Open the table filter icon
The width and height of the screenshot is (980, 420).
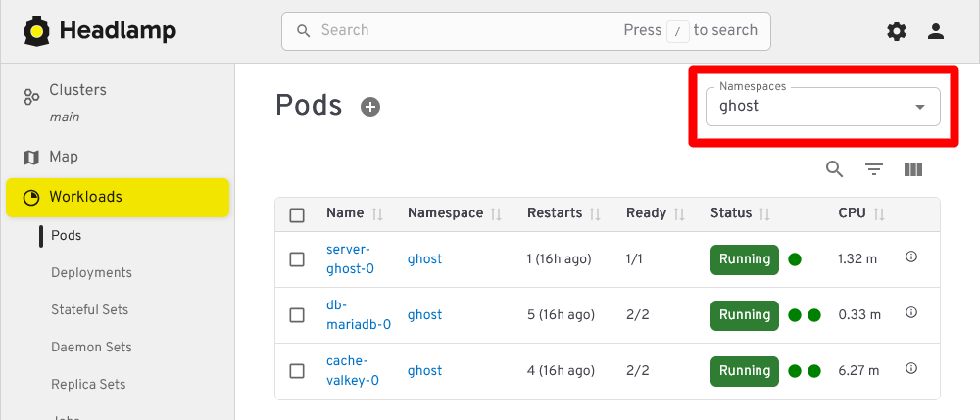874,169
